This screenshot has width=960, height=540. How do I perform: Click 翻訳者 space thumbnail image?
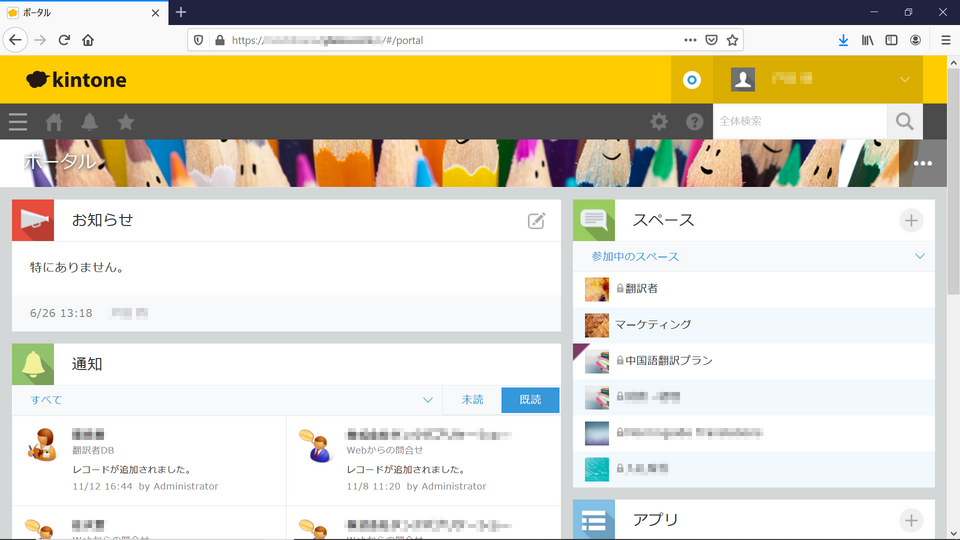596,289
